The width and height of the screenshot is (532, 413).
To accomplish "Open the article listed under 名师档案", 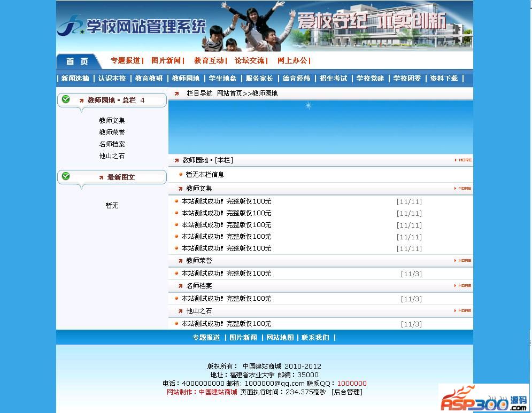I will [x=226, y=299].
